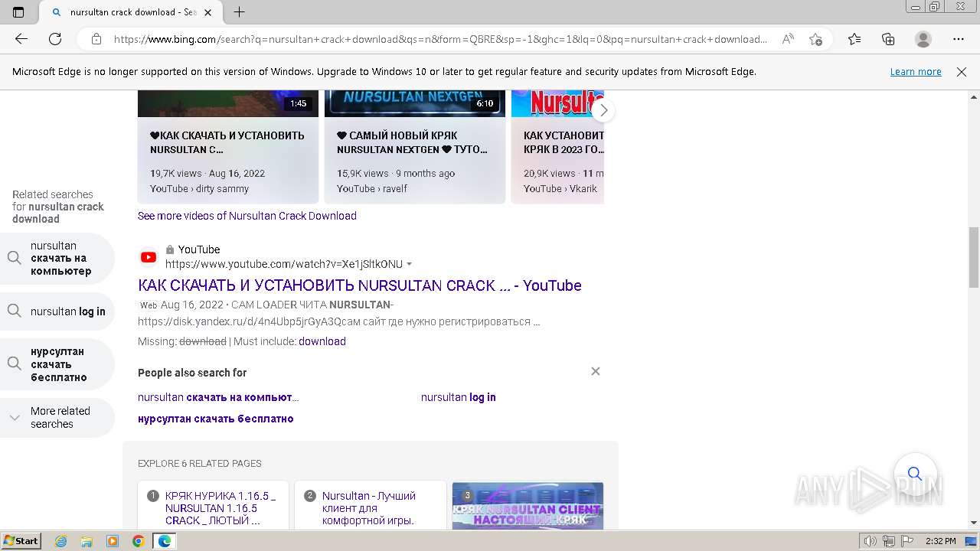This screenshot has width=980, height=551.
Task: Open the dirty sammy video card
Action: pos(228,147)
